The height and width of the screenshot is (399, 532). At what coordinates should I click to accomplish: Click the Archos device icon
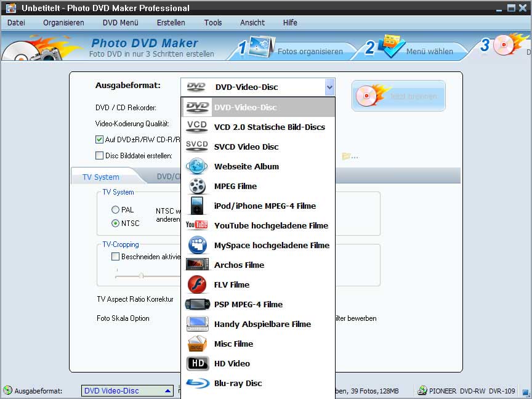(197, 265)
